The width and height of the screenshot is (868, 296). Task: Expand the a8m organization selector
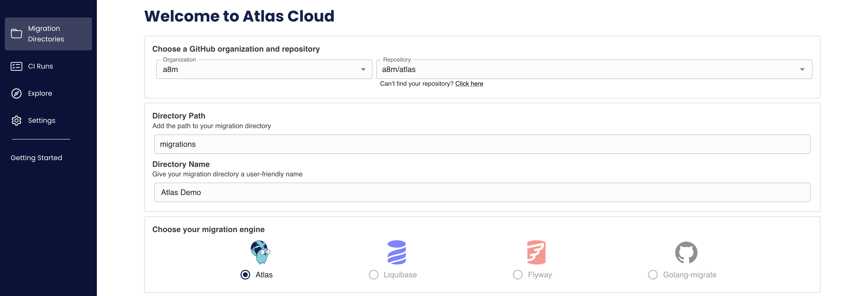(x=363, y=69)
